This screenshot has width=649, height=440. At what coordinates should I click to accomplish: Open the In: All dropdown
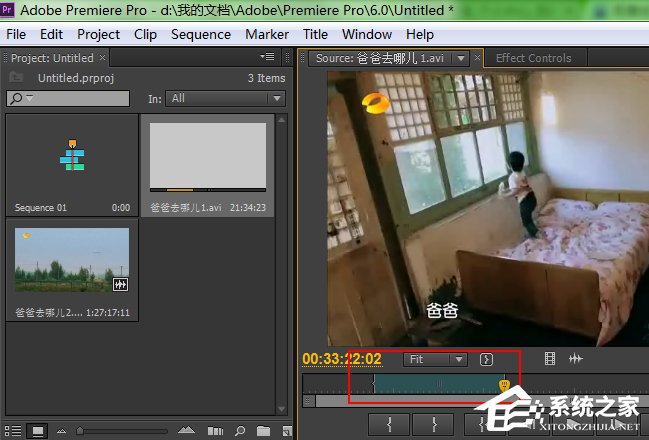(226, 99)
